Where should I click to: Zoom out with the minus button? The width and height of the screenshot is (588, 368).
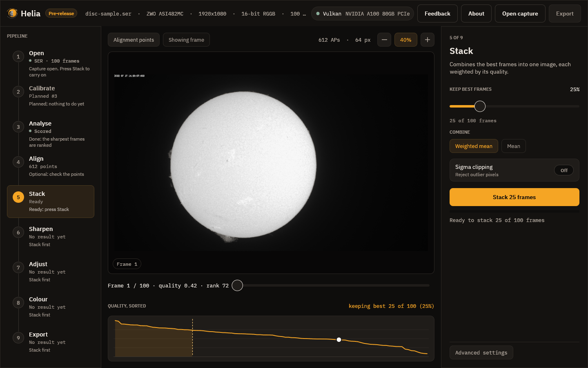point(384,40)
